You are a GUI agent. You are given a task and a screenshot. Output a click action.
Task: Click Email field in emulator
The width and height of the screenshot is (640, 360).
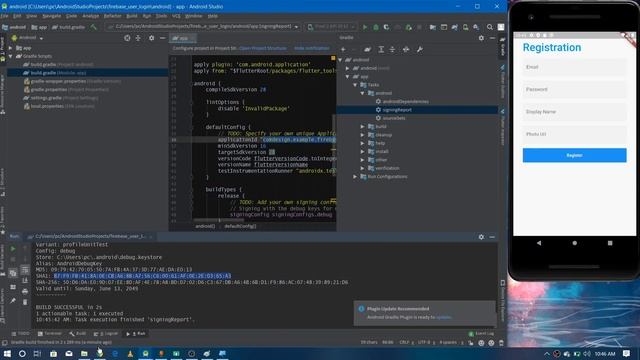point(574,67)
